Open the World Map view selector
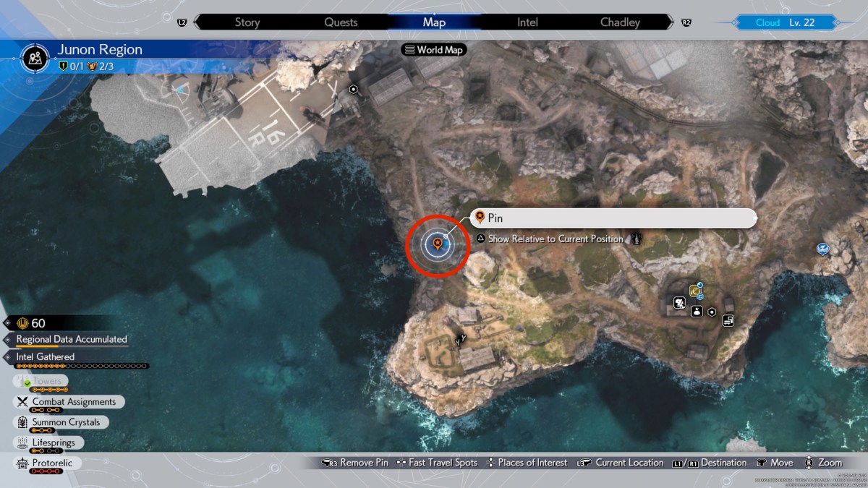Image resolution: width=868 pixels, height=488 pixels. click(434, 50)
